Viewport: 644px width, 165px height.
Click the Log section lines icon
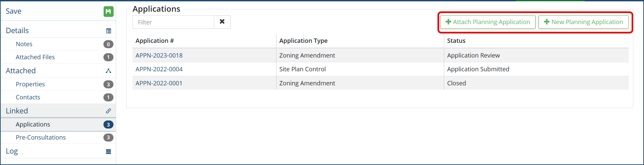pos(108,152)
